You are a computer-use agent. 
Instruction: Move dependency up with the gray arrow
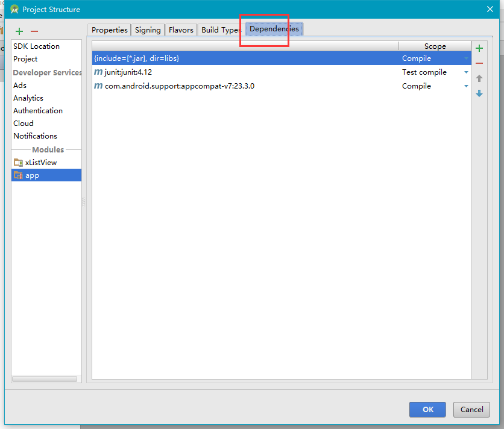(479, 78)
